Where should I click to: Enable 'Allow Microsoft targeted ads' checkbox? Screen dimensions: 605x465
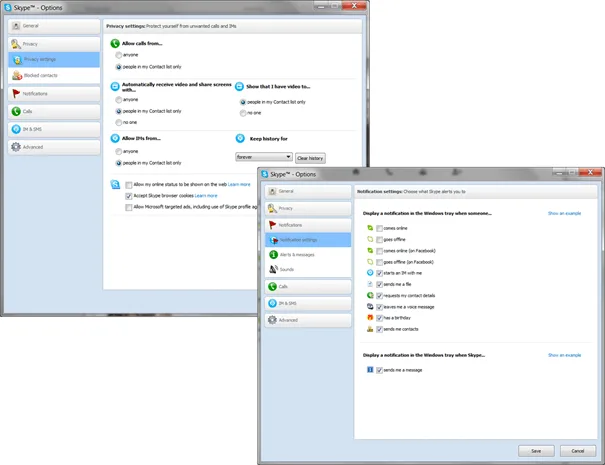(129, 207)
